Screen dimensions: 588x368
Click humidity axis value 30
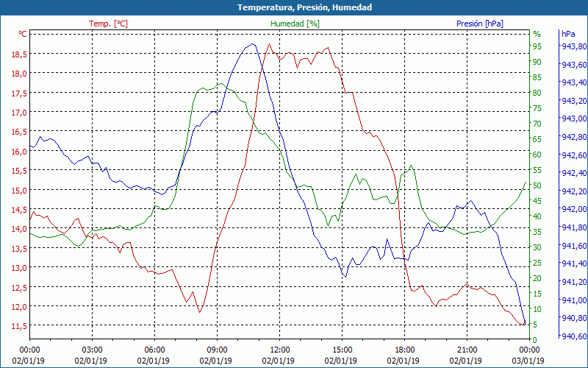pyautogui.click(x=537, y=247)
